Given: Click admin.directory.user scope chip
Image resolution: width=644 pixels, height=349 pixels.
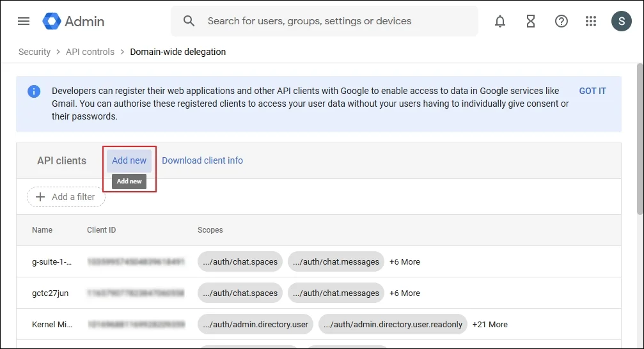Looking at the screenshot, I should (x=255, y=324).
